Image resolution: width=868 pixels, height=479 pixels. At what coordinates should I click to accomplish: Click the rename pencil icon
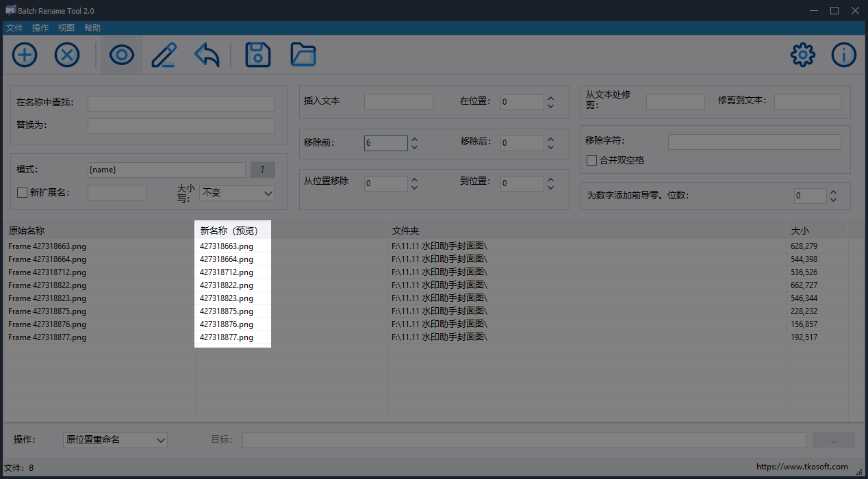click(164, 55)
